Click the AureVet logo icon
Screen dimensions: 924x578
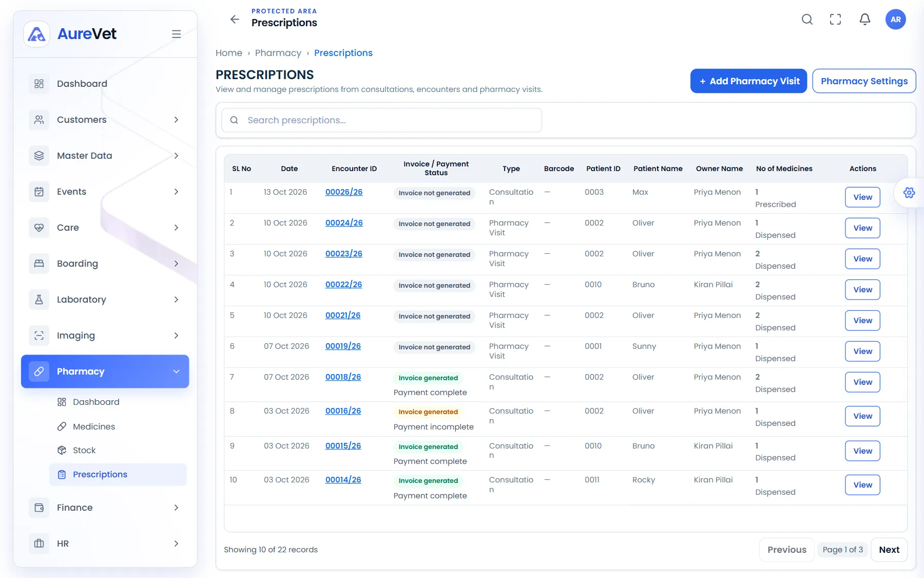(36, 34)
